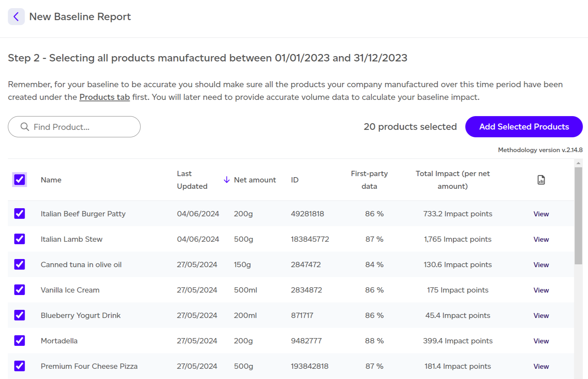View Vanilla Ice Cream details
Screen dimensions: 588x379
tap(541, 290)
